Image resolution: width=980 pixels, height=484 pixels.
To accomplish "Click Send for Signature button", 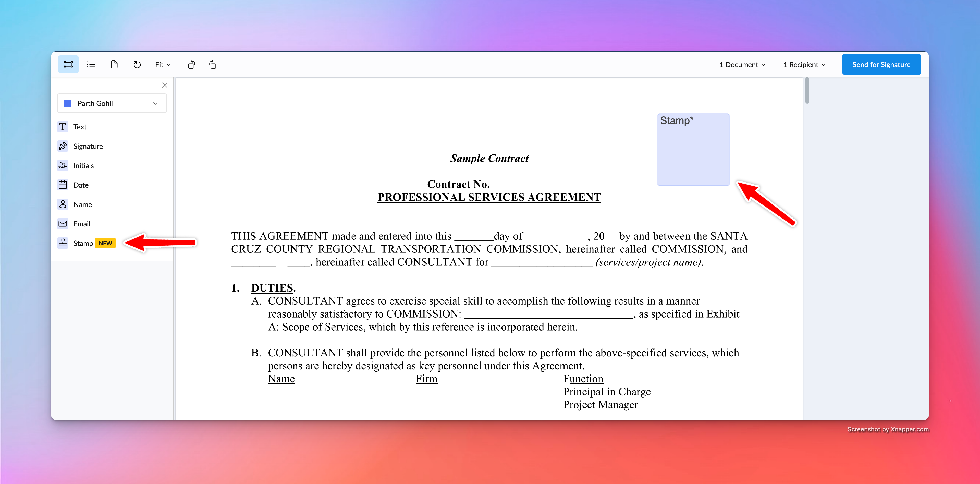I will pyautogui.click(x=881, y=64).
